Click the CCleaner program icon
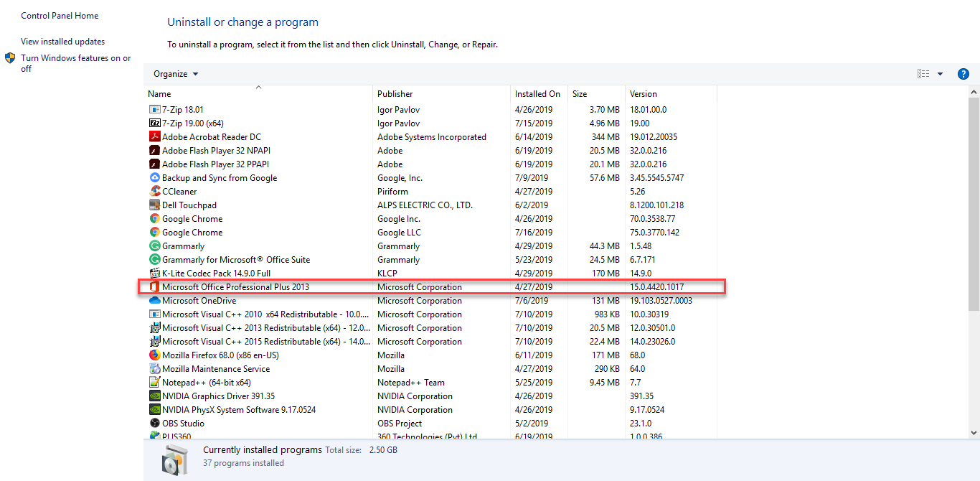The width and height of the screenshot is (980, 481). [x=155, y=192]
